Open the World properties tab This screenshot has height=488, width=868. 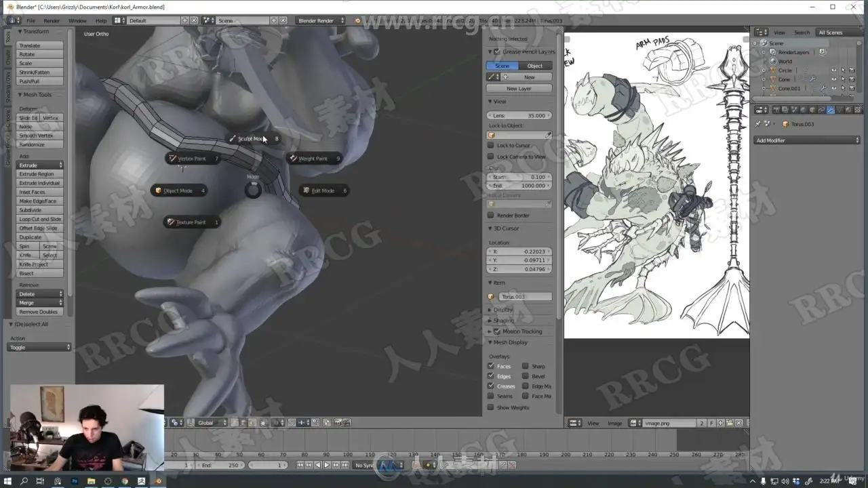(803, 110)
